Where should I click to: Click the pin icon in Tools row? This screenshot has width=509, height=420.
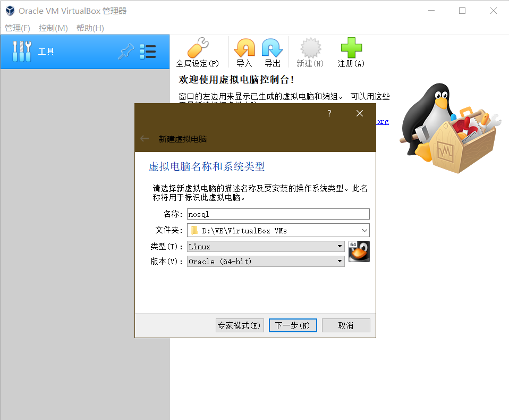(126, 52)
